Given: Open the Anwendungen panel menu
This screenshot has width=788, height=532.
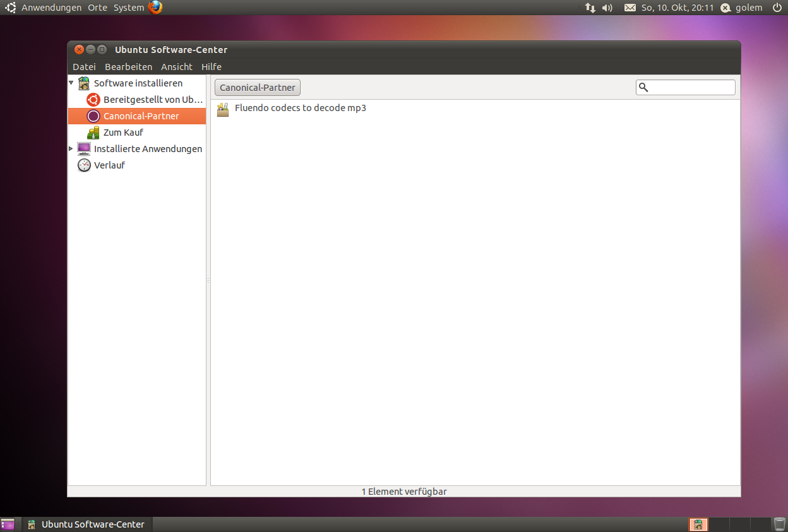Looking at the screenshot, I should pyautogui.click(x=51, y=8).
